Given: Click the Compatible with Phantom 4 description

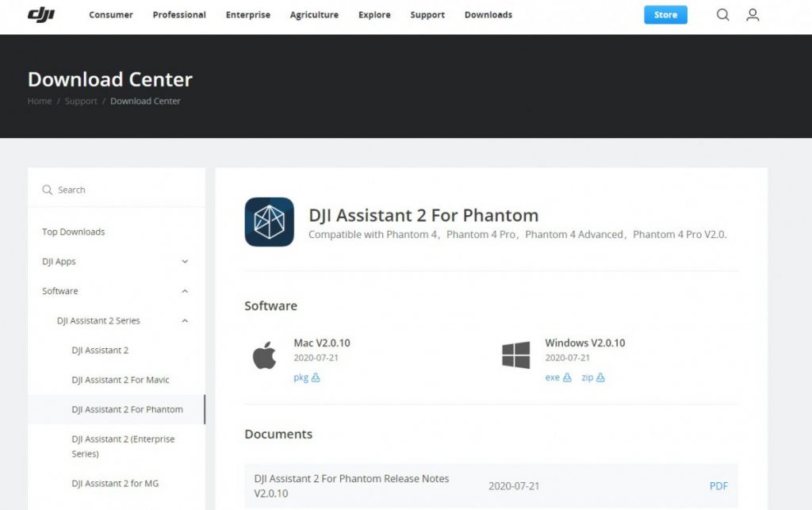Looking at the screenshot, I should [x=517, y=235].
